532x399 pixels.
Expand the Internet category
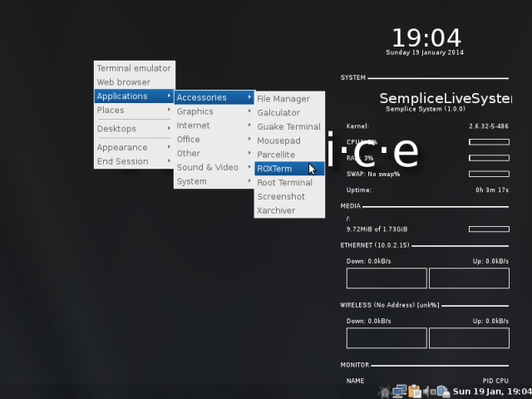[214, 126]
